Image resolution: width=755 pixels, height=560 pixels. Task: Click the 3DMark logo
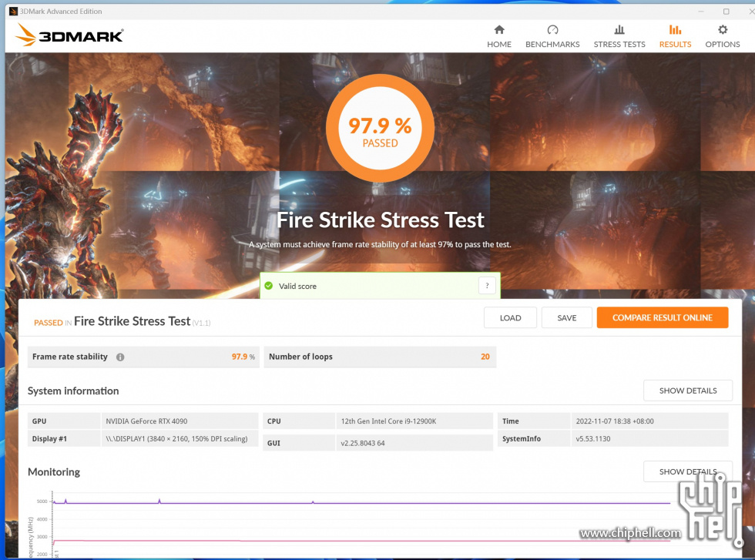point(69,35)
